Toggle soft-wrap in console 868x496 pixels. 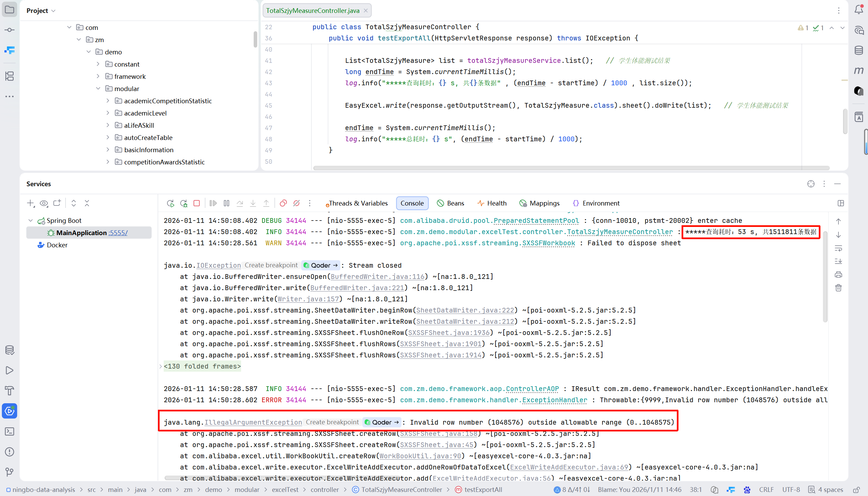click(x=838, y=248)
